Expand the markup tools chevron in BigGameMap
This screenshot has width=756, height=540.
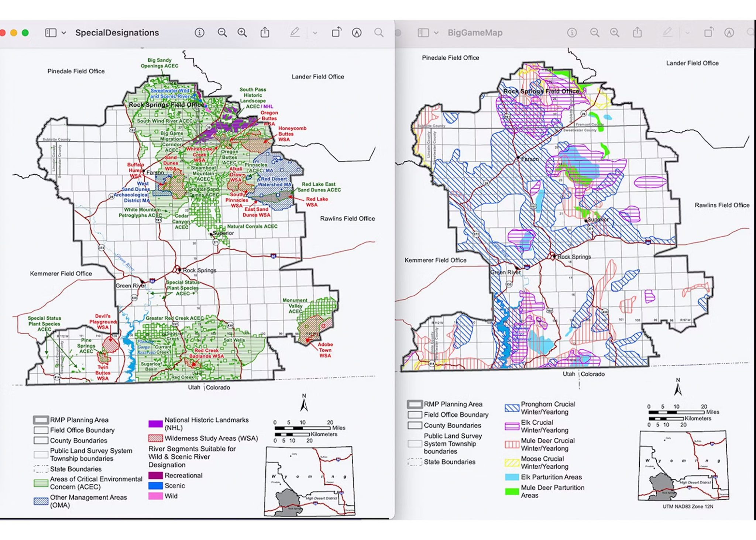pyautogui.click(x=687, y=32)
